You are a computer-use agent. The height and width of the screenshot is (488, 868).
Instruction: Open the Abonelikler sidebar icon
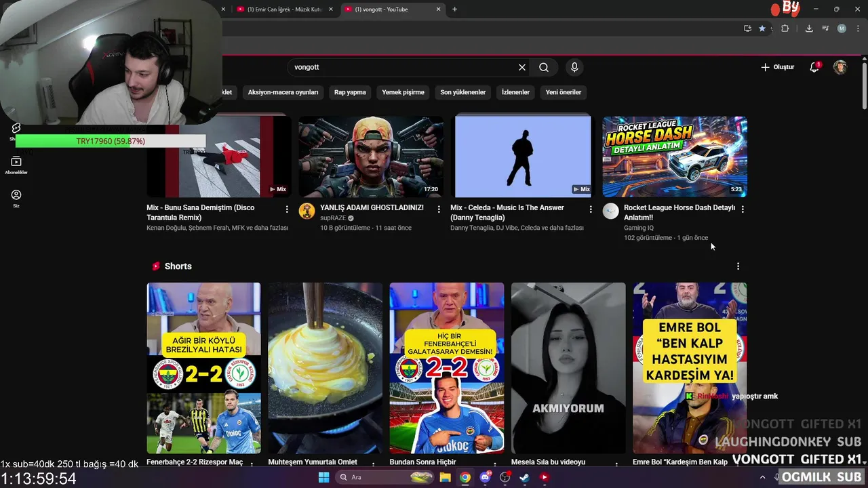[16, 165]
